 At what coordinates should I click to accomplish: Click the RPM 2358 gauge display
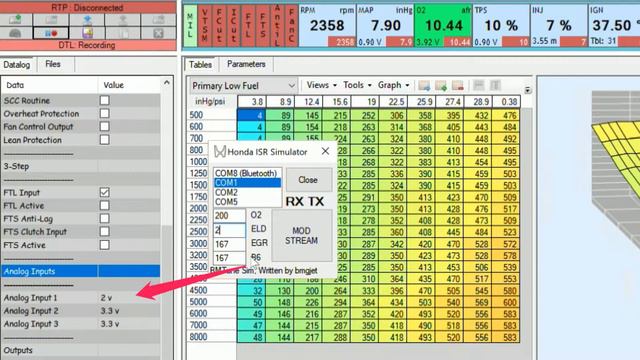pyautogui.click(x=327, y=25)
